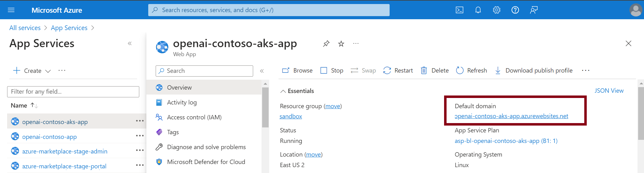The width and height of the screenshot is (644, 173).
Task: Open the Cloud Shell icon
Action: tap(460, 10)
